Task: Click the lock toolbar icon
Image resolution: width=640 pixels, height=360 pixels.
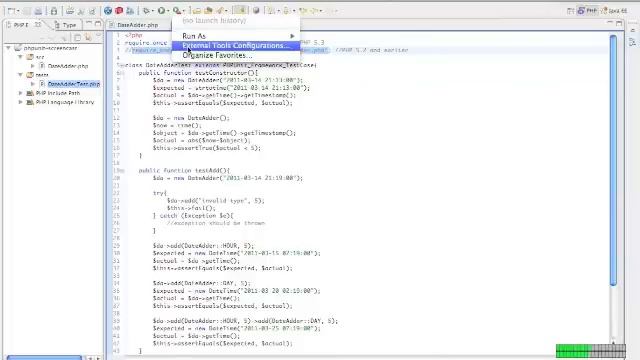Action: 53,11
